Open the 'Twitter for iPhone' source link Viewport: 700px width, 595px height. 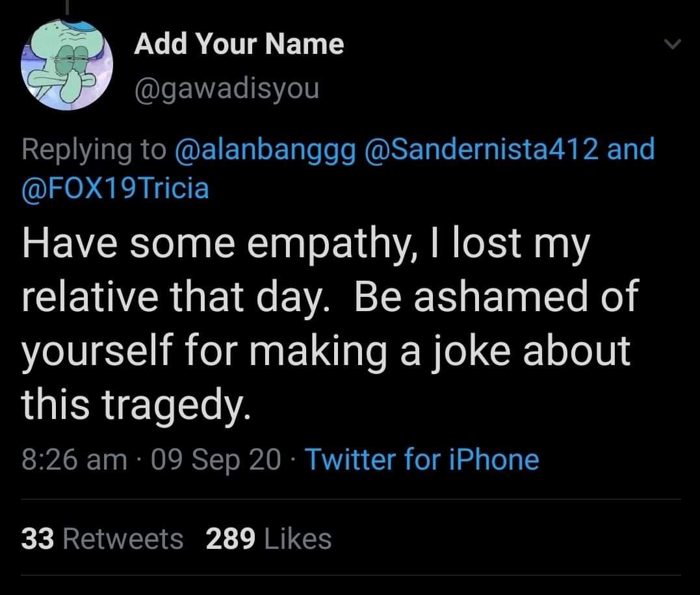coord(422,459)
